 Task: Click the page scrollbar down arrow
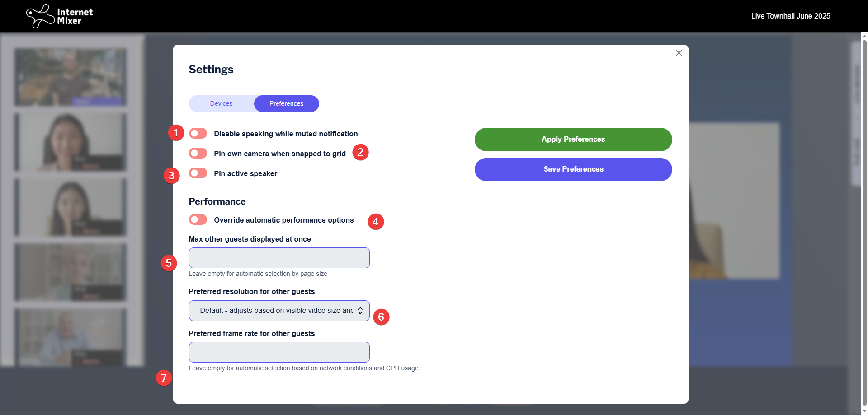(864, 411)
